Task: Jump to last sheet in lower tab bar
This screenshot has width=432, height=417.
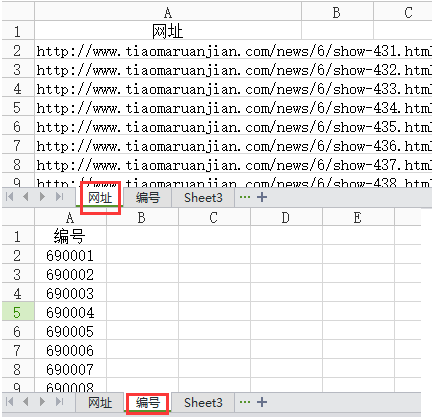Action: 60,401
